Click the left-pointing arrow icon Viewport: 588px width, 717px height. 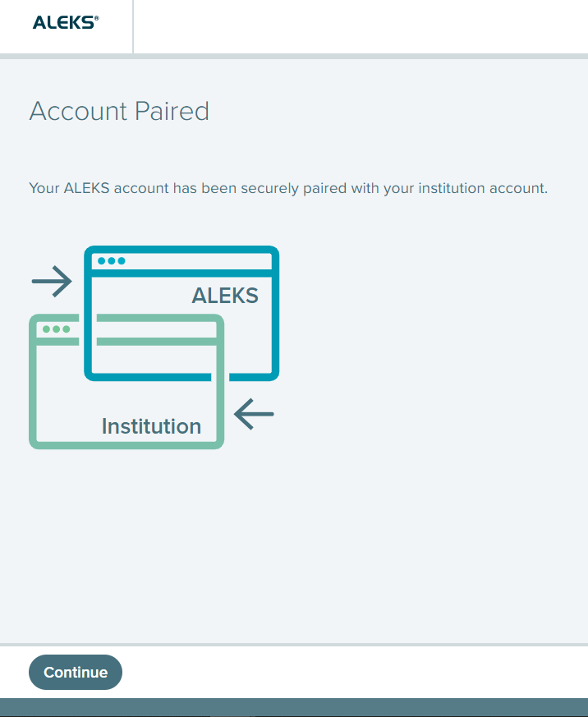[254, 414]
